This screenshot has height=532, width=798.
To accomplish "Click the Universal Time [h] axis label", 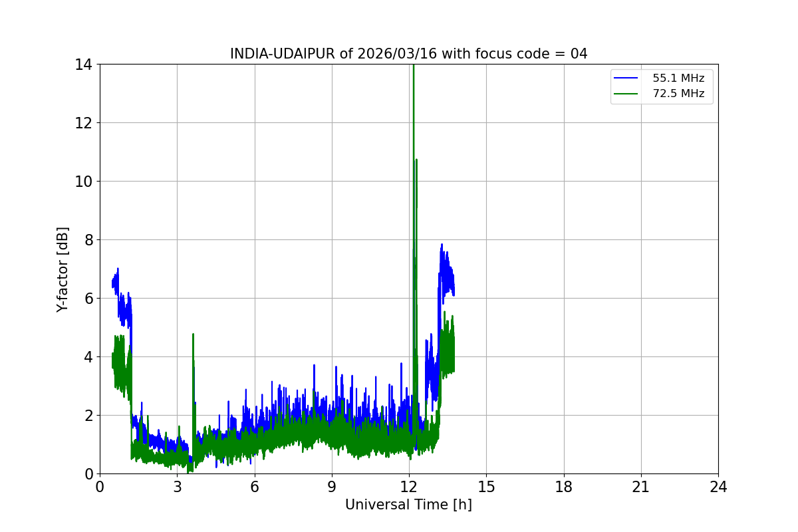I will [408, 505].
